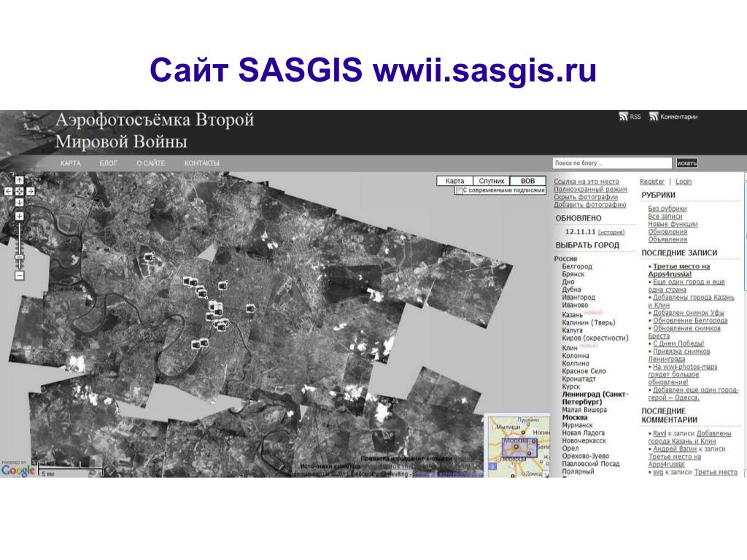Open the Комментарии feed icon
The height and width of the screenshot is (560, 747).
[654, 116]
